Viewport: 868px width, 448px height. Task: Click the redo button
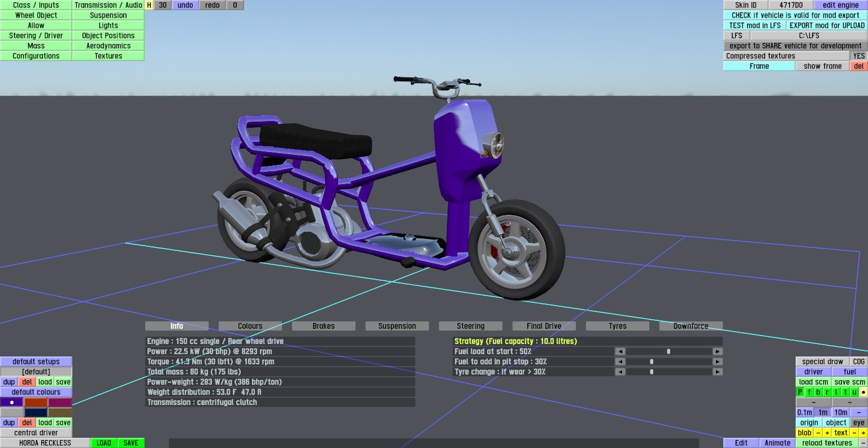212,5
